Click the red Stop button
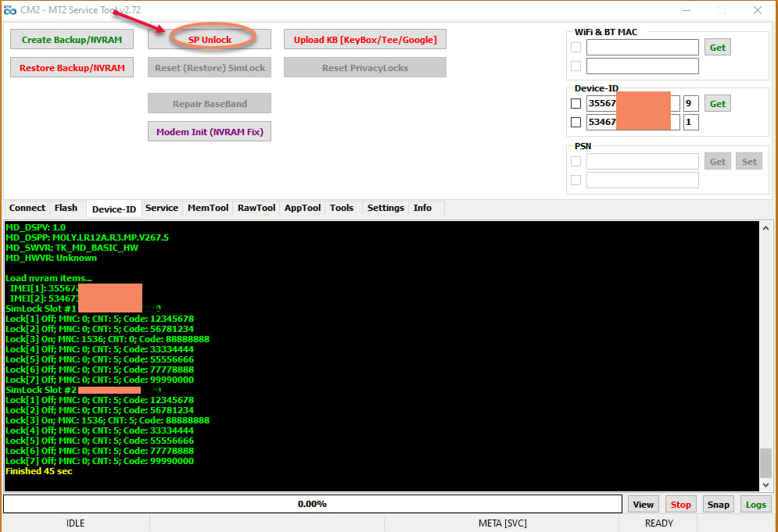 (681, 504)
